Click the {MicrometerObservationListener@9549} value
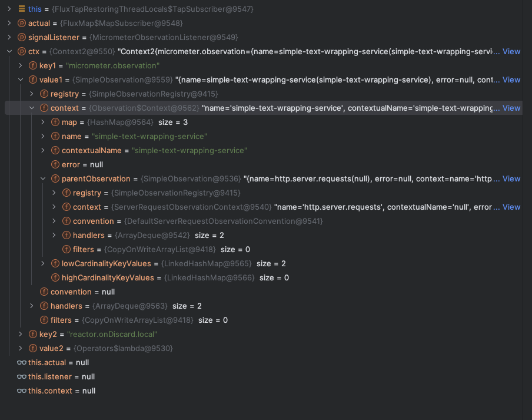The image size is (532, 420). [x=164, y=37]
